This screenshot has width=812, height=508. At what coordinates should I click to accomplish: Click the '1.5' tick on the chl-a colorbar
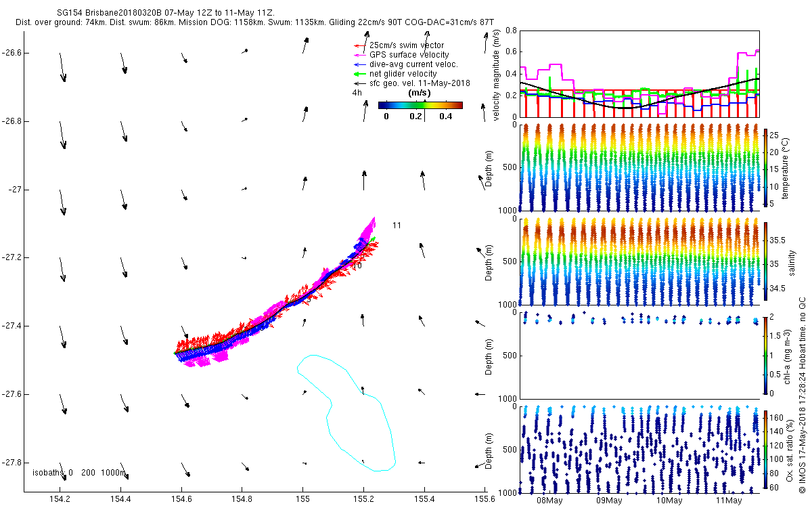(777, 335)
